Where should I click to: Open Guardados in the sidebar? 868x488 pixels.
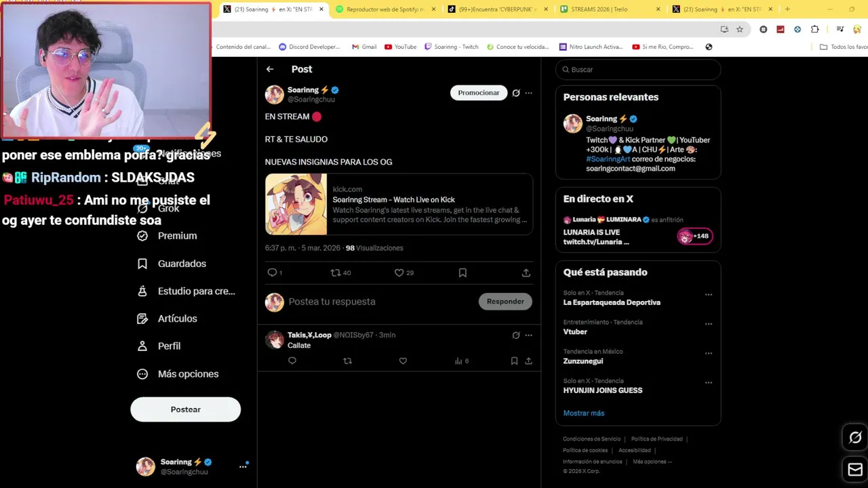(172, 264)
